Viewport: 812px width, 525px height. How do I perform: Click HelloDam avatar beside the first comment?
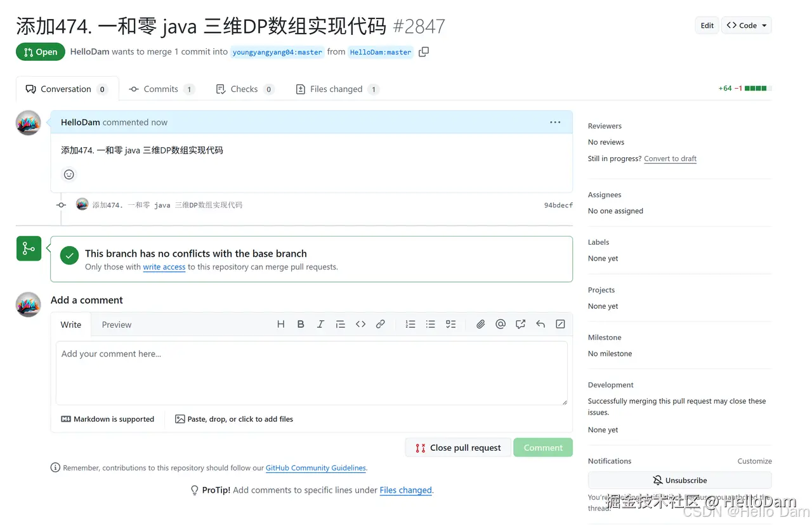pyautogui.click(x=29, y=122)
